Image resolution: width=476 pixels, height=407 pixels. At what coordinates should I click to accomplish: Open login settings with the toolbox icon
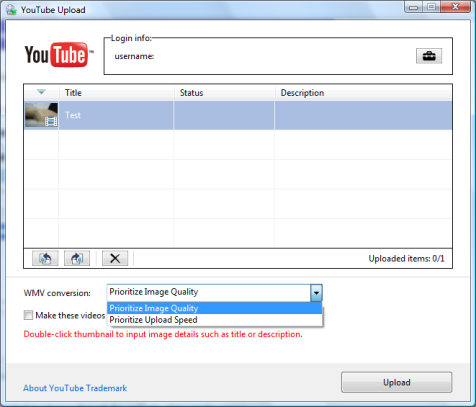pos(429,56)
